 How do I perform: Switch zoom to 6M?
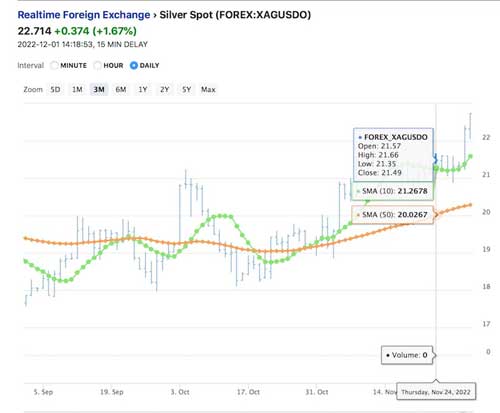pos(121,89)
